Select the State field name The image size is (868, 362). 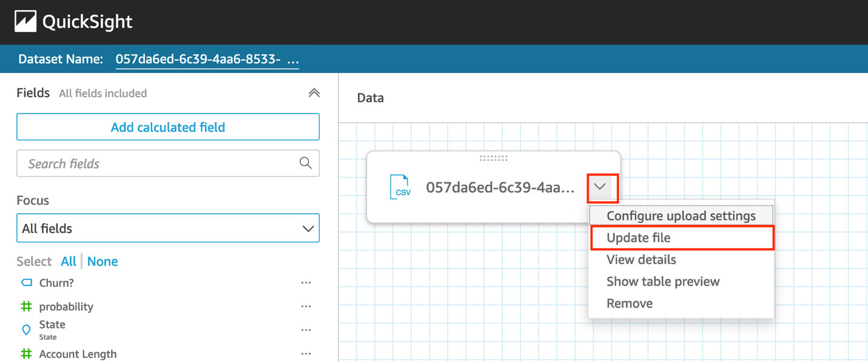pos(52,324)
